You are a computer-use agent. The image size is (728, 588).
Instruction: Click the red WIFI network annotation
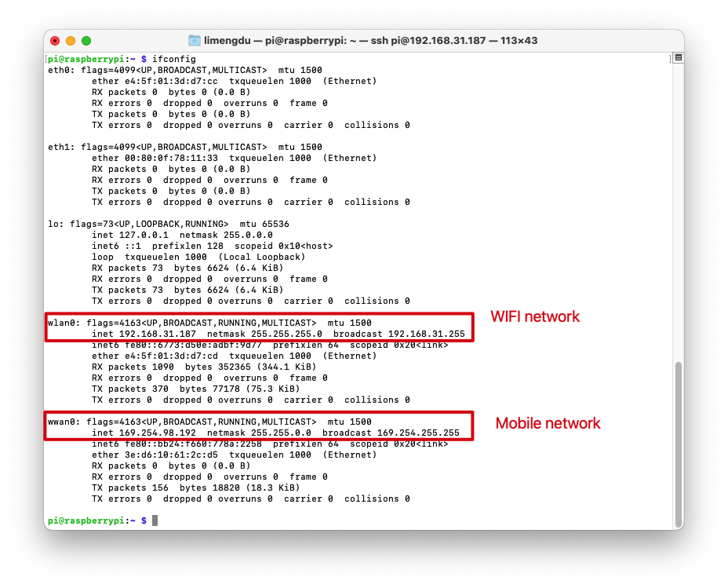pyautogui.click(x=535, y=316)
